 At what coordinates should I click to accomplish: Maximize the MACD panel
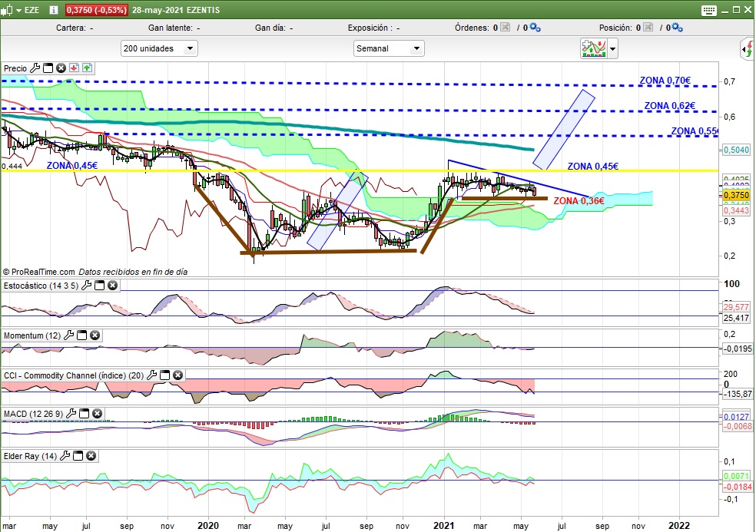[x=84, y=414]
